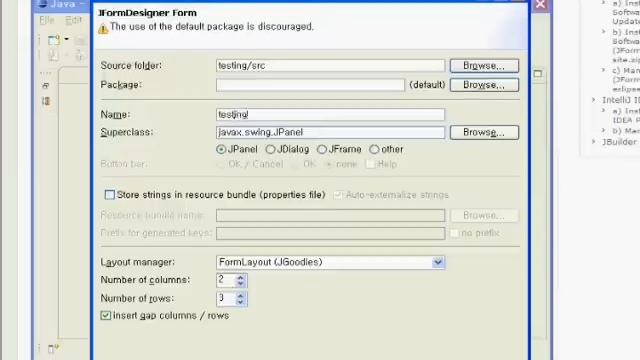Click the Number of rows value field
Screen dimensions: 640x360
coord(226,298)
